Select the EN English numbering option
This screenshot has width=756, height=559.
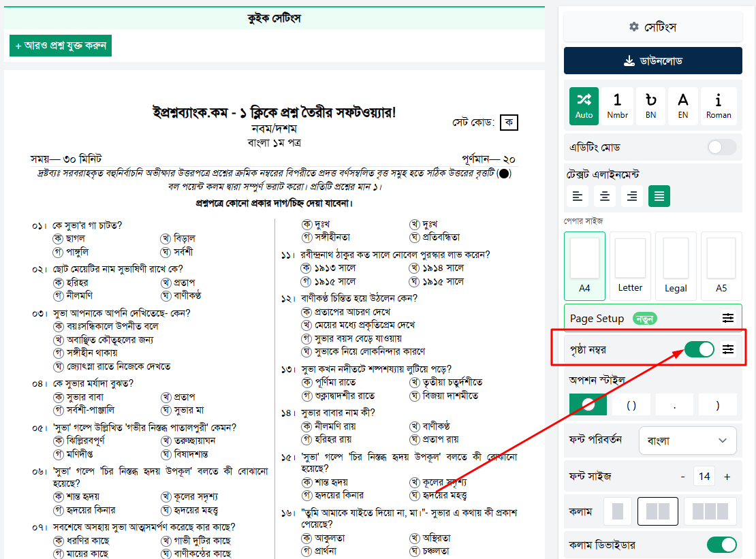pyautogui.click(x=682, y=106)
